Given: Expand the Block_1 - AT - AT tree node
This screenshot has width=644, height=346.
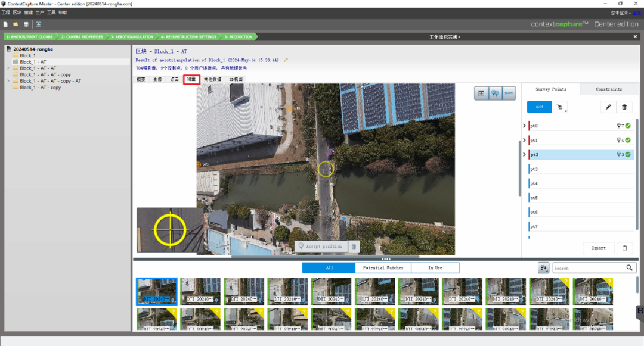Looking at the screenshot, I should coord(8,68).
